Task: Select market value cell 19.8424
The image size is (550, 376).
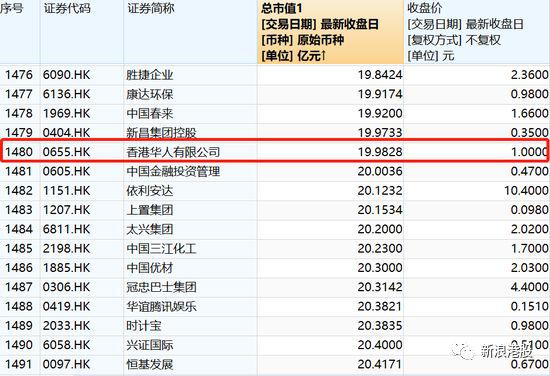Action: 380,75
